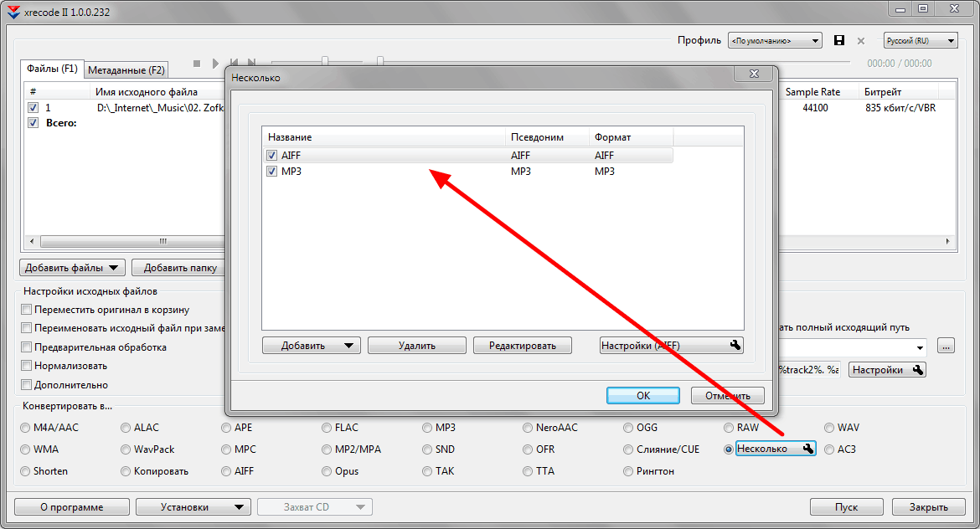Image resolution: width=980 pixels, height=529 pixels.
Task: Expand the Добавить dropdown in the dialog
Action: click(311, 345)
